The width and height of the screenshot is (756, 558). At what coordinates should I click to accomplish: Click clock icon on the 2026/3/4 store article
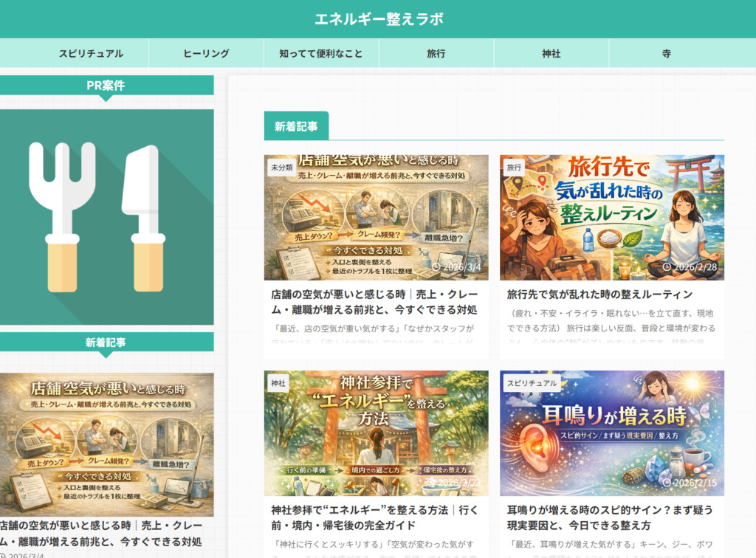[437, 267]
